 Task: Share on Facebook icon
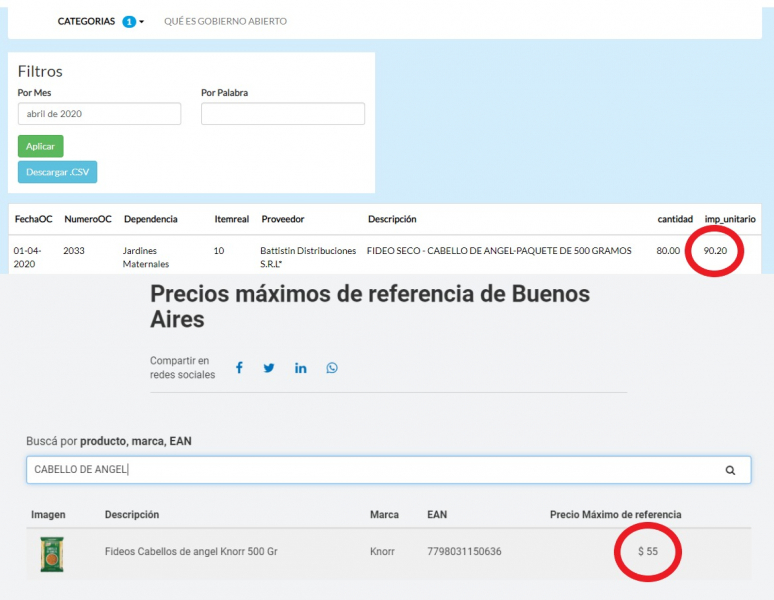click(x=239, y=368)
